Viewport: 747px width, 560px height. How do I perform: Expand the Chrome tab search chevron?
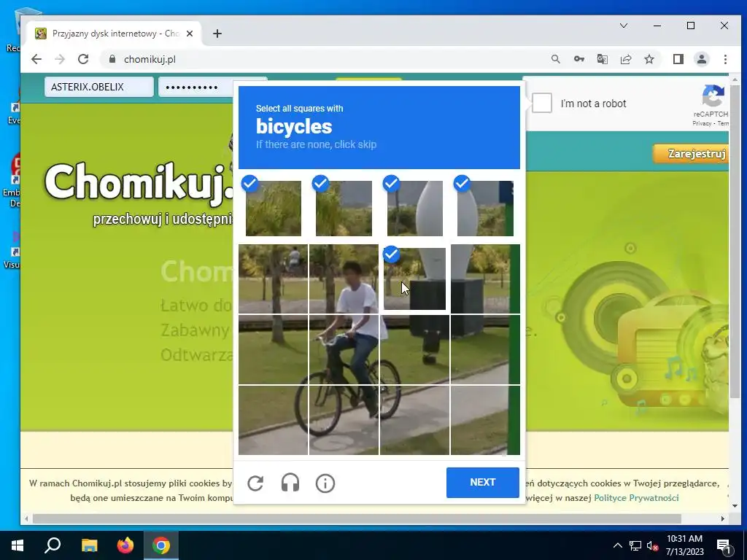(623, 26)
